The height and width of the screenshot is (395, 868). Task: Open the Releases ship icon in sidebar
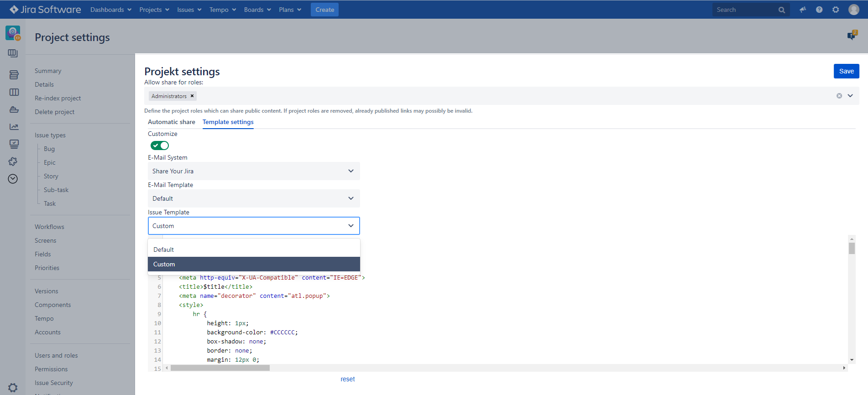click(14, 109)
